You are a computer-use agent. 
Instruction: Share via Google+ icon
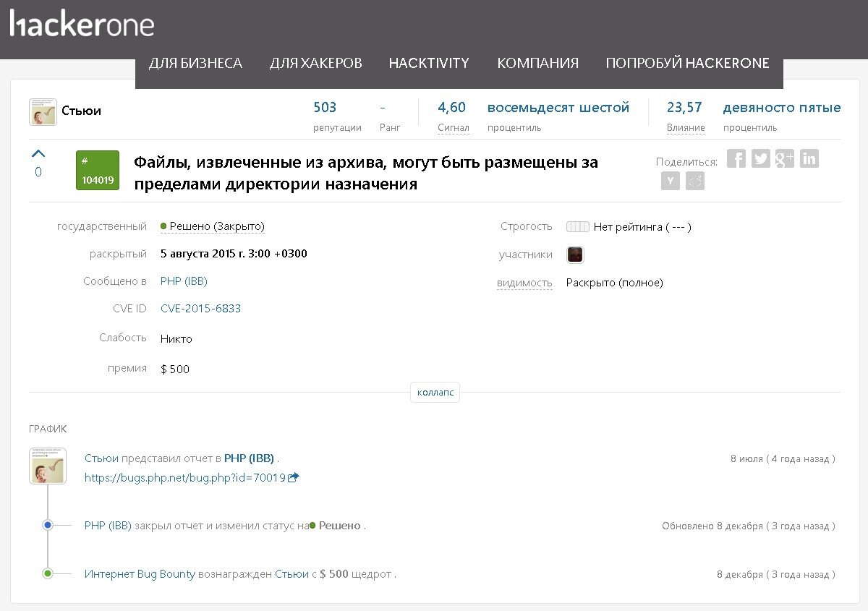(x=785, y=158)
